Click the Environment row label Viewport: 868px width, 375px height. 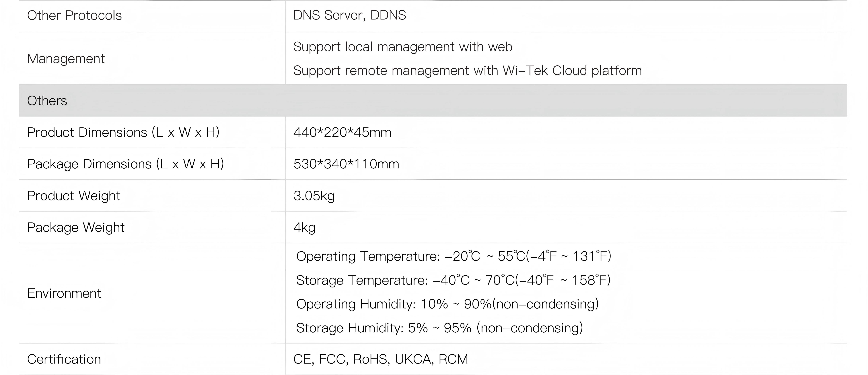pyautogui.click(x=64, y=293)
